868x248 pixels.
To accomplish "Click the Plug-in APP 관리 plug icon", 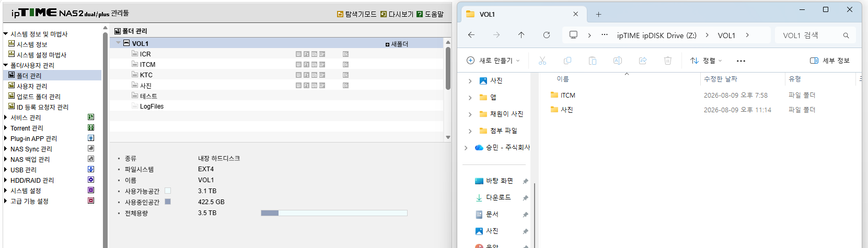I will coord(91,138).
